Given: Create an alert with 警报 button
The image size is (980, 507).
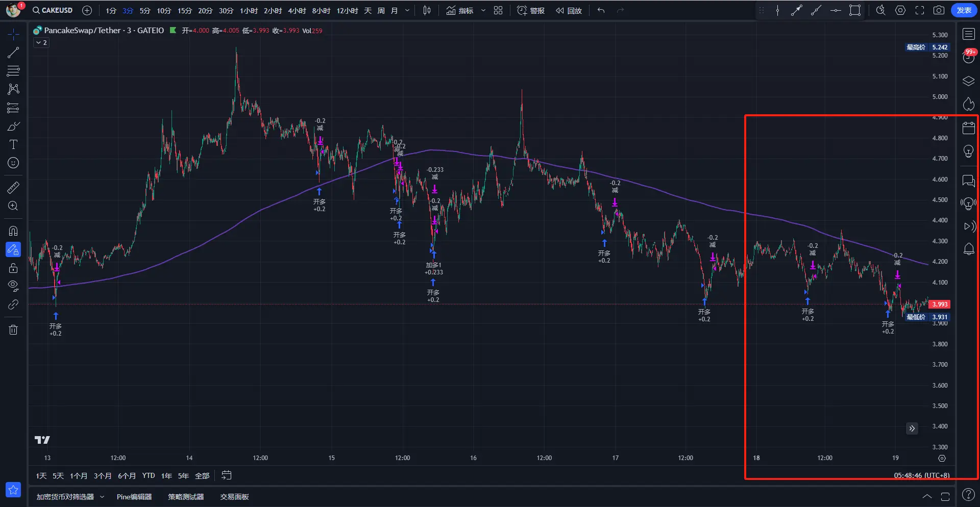Looking at the screenshot, I should click(x=531, y=10).
